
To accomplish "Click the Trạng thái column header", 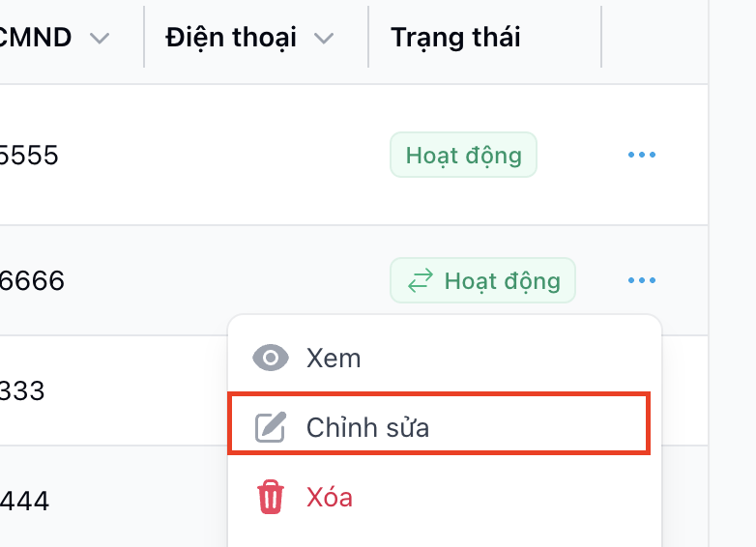I will point(455,38).
